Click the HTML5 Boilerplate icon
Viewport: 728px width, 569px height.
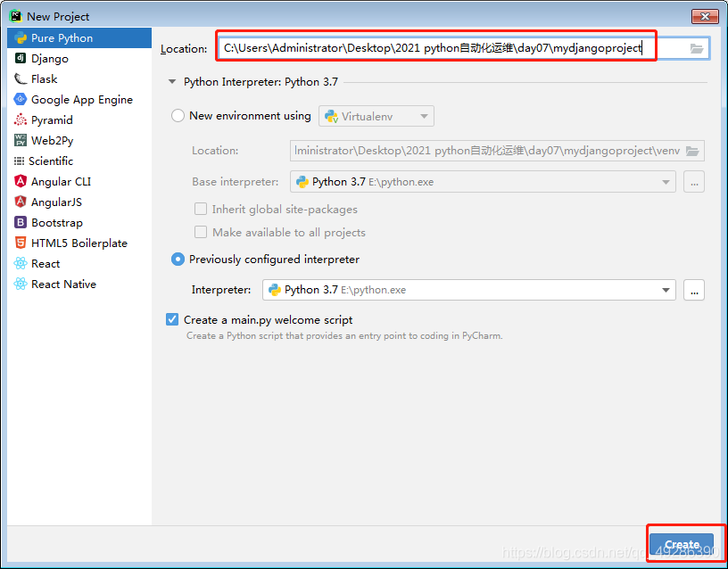(21, 243)
